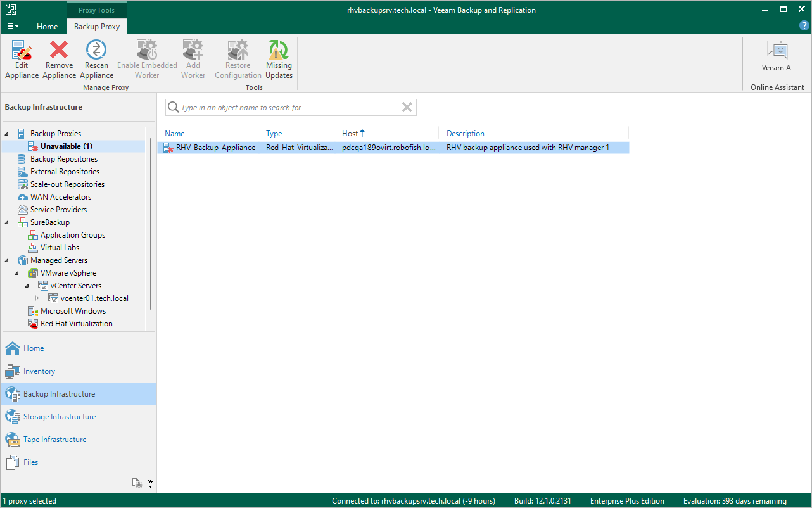812x508 pixels.
Task: Open the main application menu dropdown
Action: click(13, 27)
